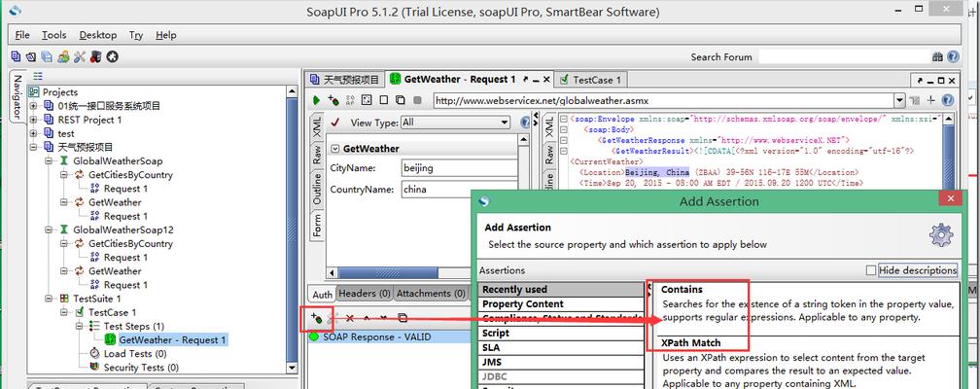Switch to the Raw view of request

[x=317, y=156]
